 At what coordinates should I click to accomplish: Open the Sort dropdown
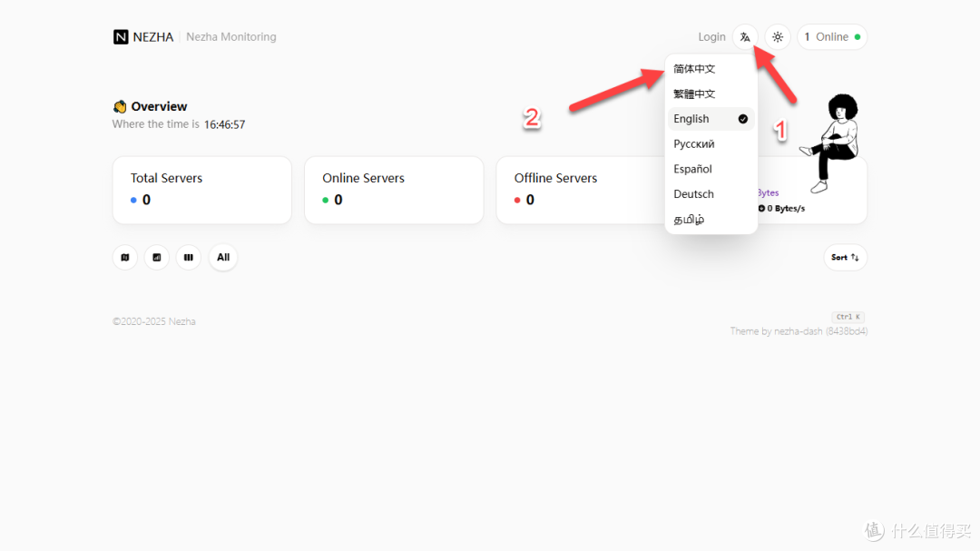845,258
